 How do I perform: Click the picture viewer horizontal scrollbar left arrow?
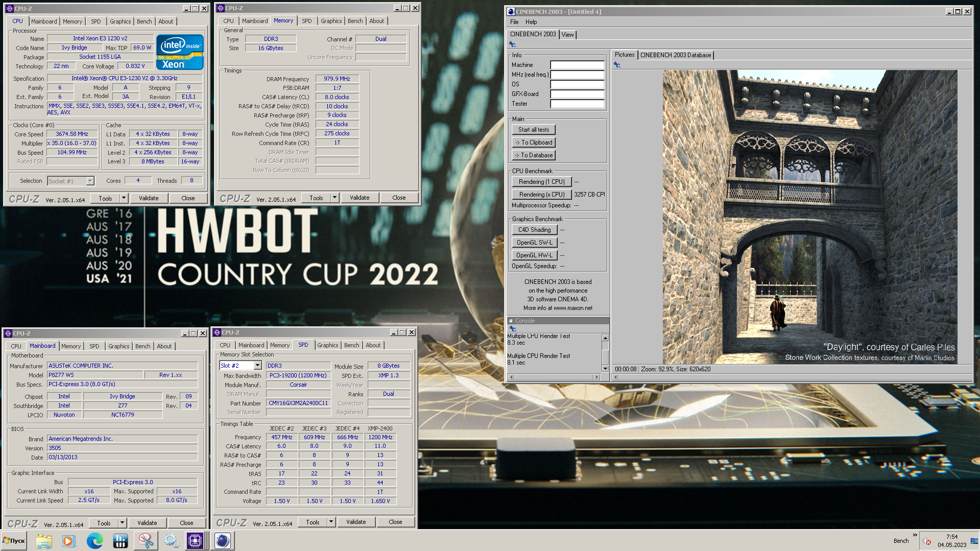616,377
